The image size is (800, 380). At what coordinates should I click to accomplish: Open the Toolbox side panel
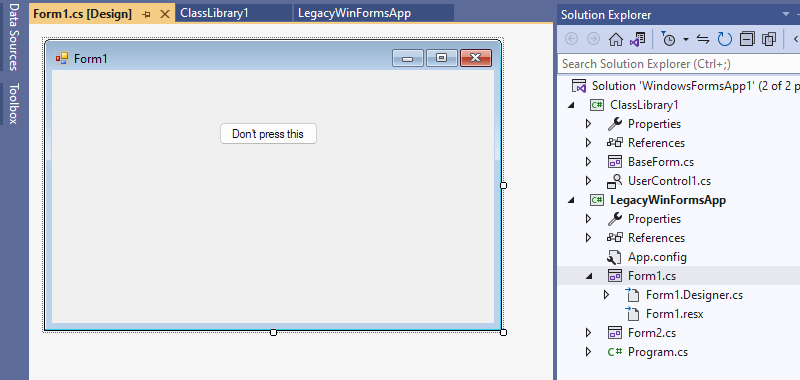[x=13, y=104]
